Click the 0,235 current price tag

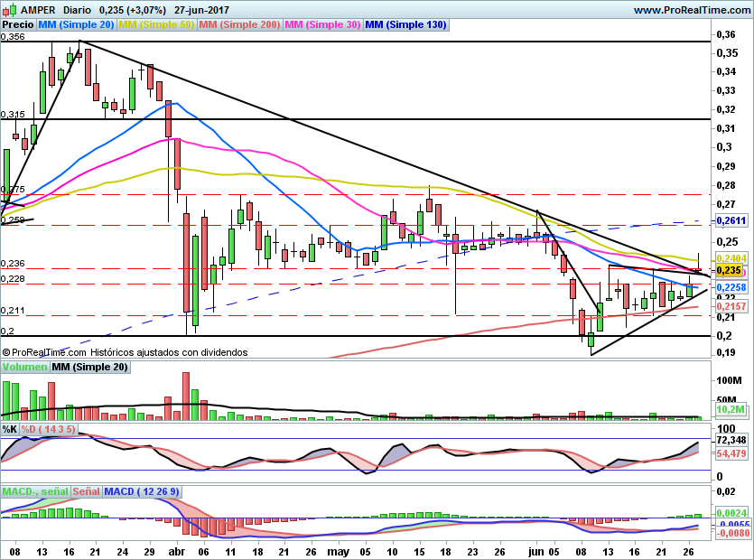pyautogui.click(x=729, y=270)
